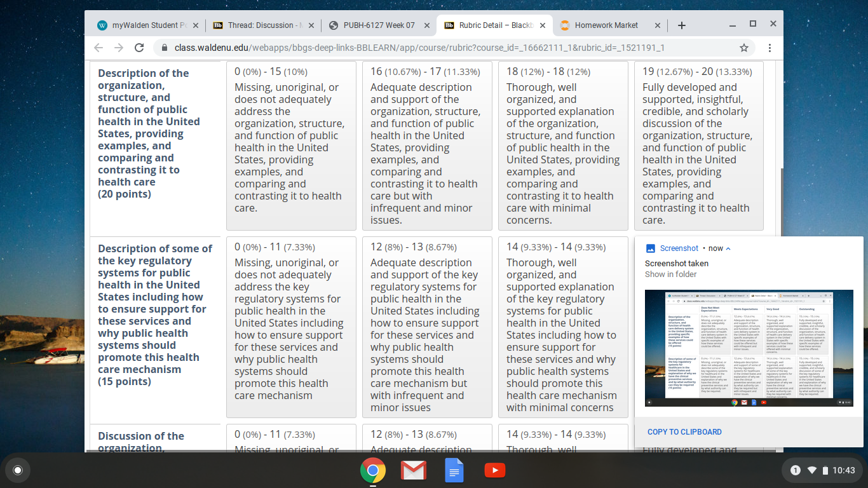Image resolution: width=868 pixels, height=488 pixels.
Task: Open system status tray with clock
Action: (822, 470)
